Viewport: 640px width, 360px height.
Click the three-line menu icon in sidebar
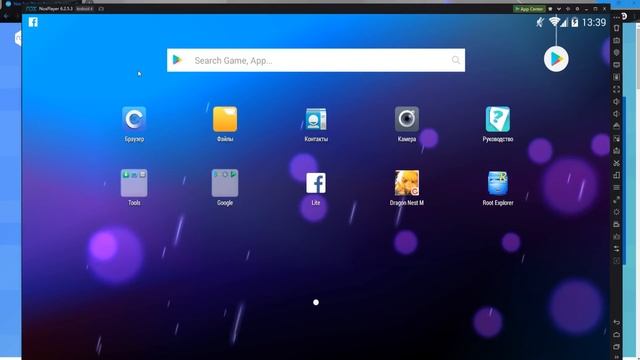pos(616,187)
